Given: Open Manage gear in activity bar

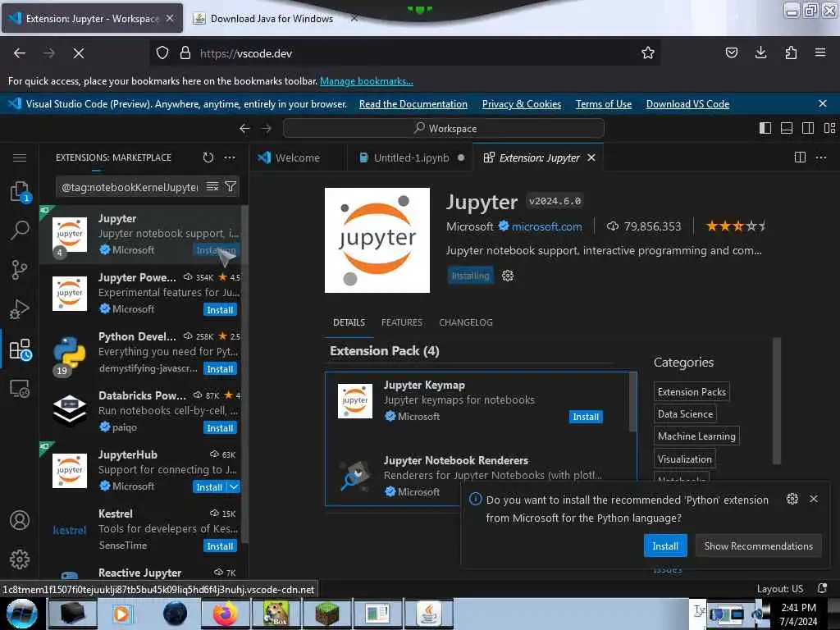Looking at the screenshot, I should (20, 559).
